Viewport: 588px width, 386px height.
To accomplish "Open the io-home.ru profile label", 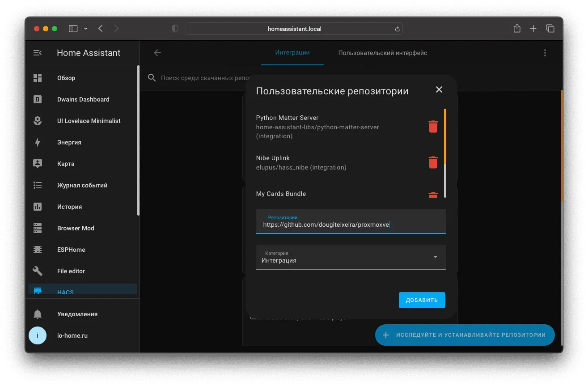I will pyautogui.click(x=72, y=335).
